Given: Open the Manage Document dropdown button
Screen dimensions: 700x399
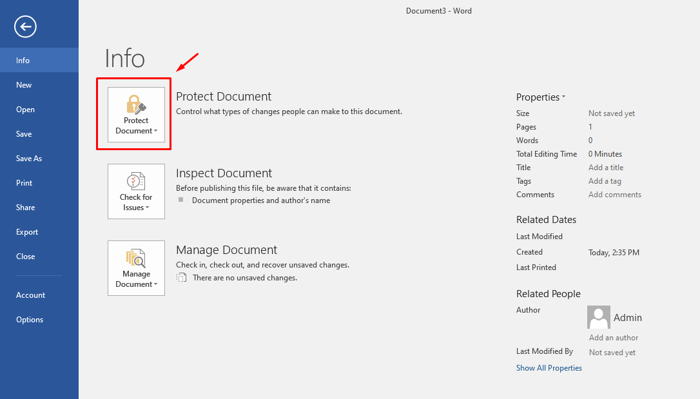Looking at the screenshot, I should (x=136, y=268).
